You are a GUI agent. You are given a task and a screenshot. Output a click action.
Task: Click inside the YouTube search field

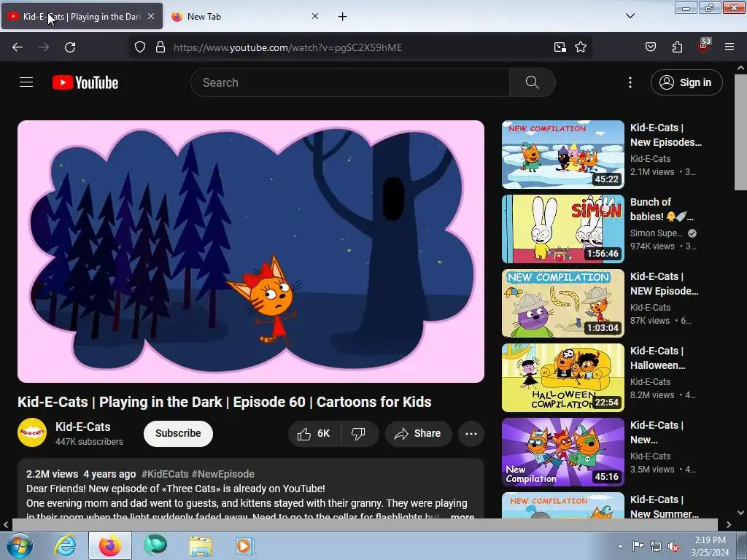[350, 82]
